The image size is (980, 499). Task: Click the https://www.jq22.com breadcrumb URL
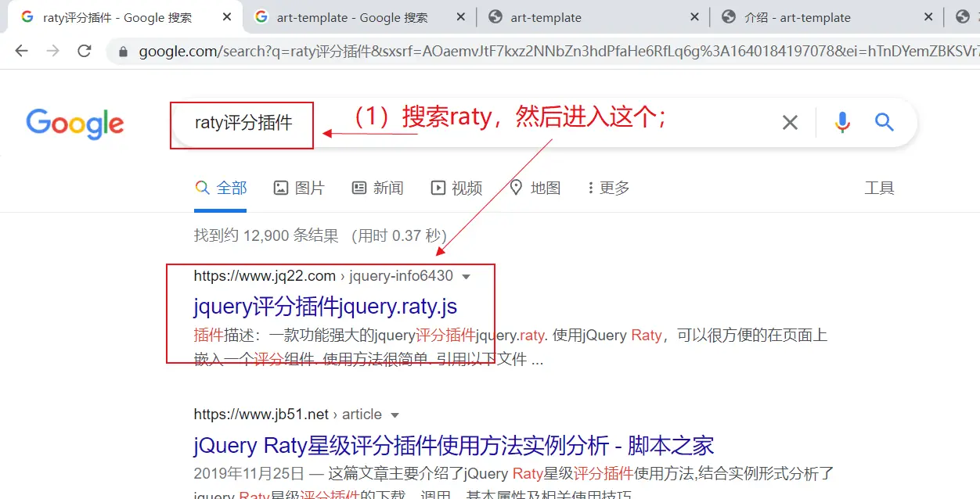[265, 276]
